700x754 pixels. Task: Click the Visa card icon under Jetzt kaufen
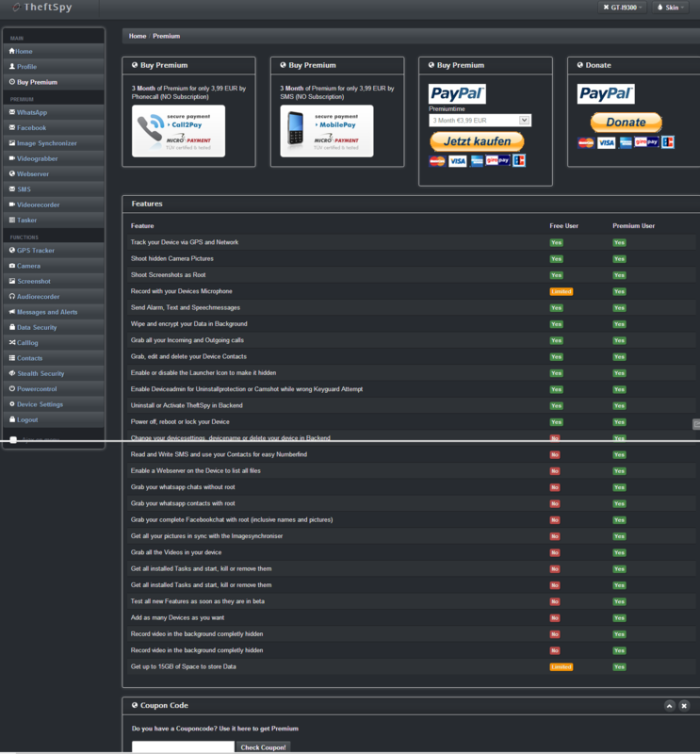[457, 161]
